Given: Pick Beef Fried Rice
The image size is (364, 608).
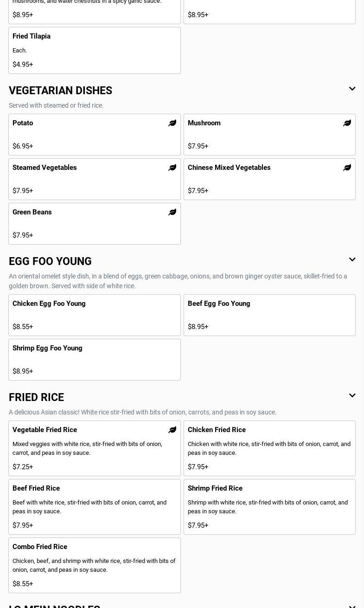Looking at the screenshot, I should (x=94, y=506).
